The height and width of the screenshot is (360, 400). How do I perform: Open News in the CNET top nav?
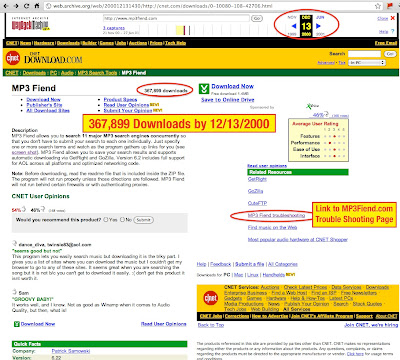[25, 43]
